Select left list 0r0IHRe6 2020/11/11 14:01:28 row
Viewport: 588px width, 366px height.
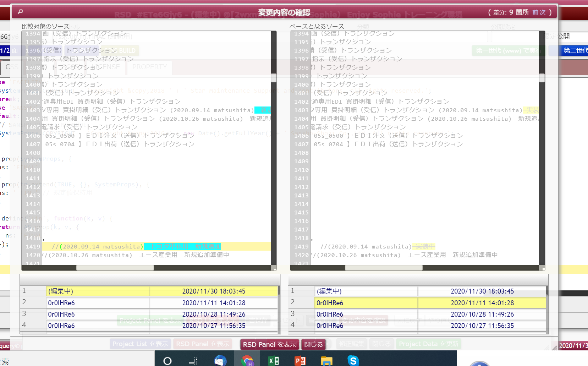tap(149, 303)
